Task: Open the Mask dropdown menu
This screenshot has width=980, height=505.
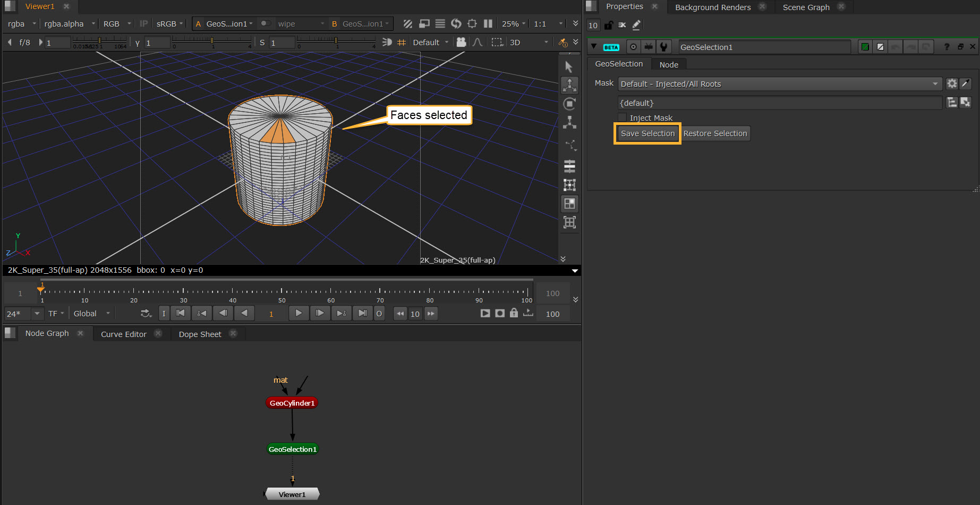Action: [779, 84]
